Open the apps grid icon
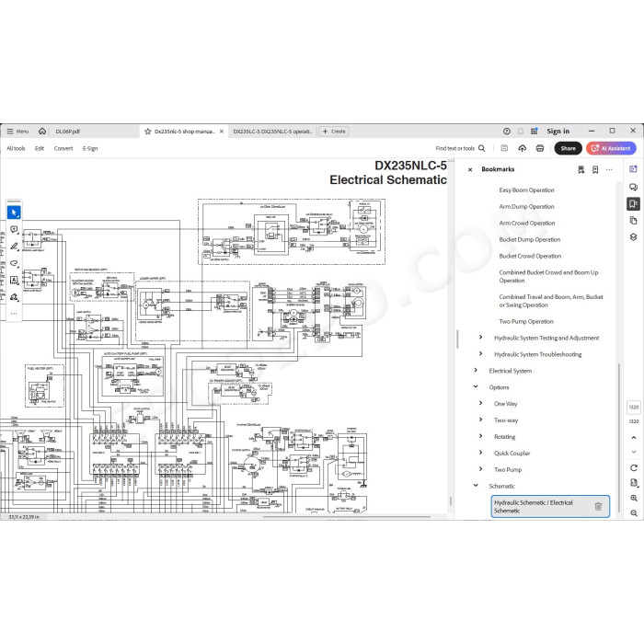Screen dimensions: 644x644 coord(534,132)
